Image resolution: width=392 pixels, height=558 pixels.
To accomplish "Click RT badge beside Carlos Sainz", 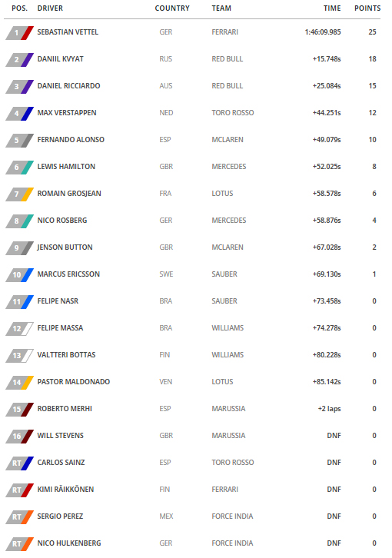I will (19, 463).
